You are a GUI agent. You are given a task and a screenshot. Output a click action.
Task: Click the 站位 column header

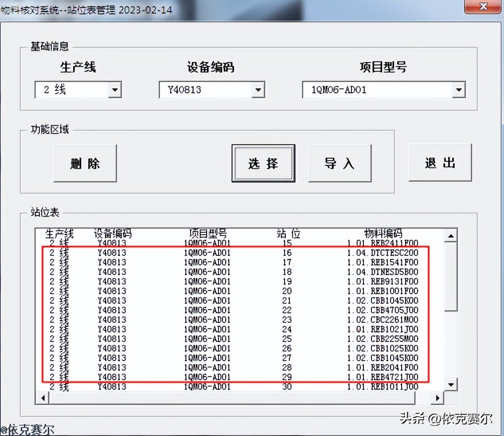pyautogui.click(x=288, y=234)
